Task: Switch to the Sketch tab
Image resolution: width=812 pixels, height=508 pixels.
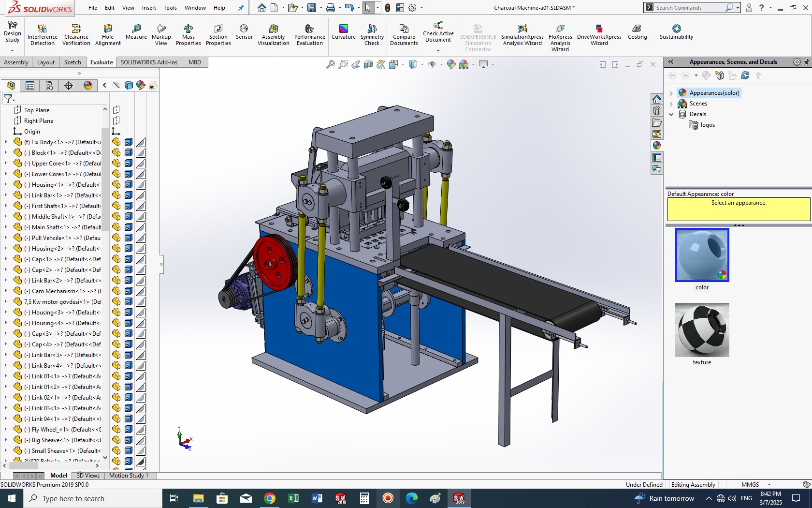Action: tap(72, 62)
